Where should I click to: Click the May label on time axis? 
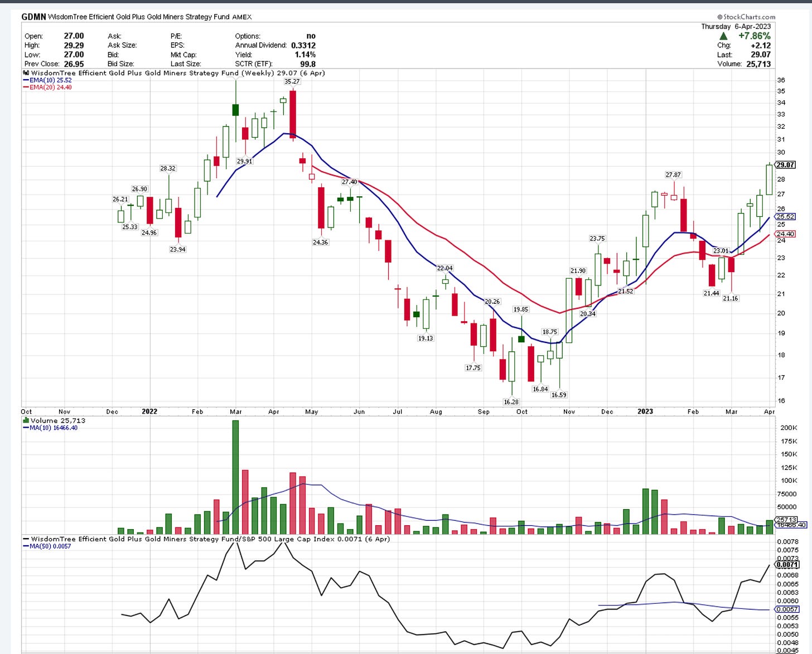311,412
